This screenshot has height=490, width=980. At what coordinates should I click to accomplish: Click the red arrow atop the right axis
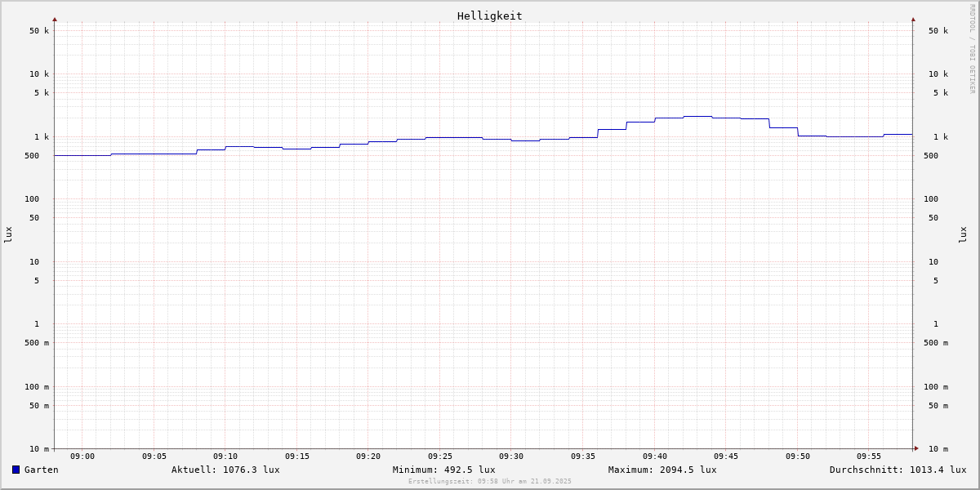(x=913, y=19)
